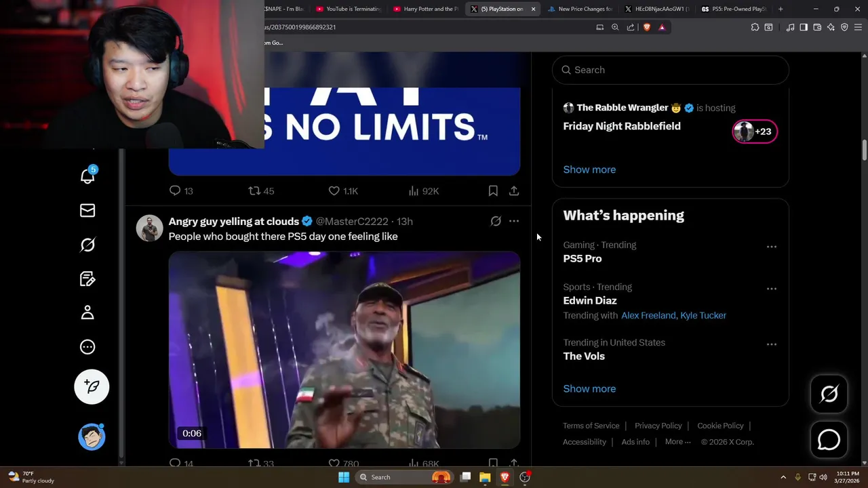Open the More circle-dots menu in sidebar

click(87, 347)
